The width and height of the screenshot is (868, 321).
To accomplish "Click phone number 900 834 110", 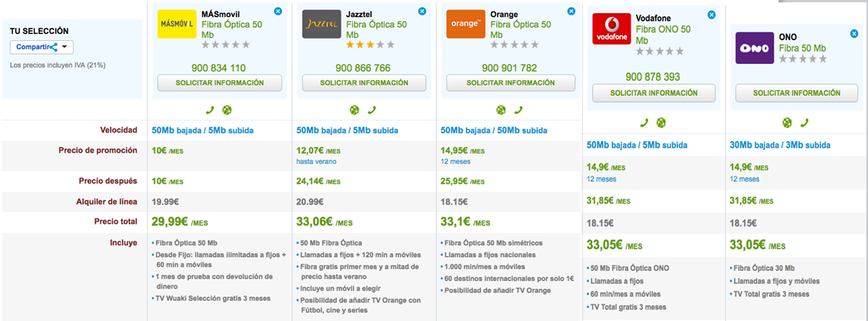I will click(x=218, y=68).
